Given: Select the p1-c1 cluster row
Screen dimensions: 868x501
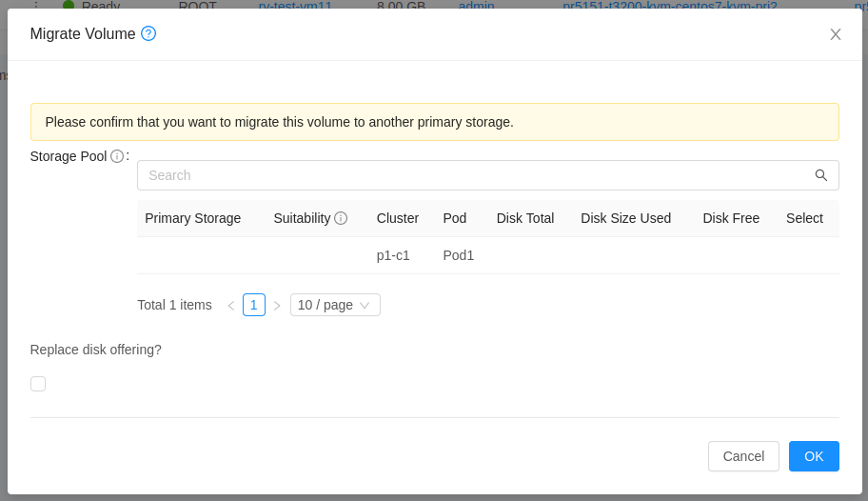Looking at the screenshot, I should point(393,255).
